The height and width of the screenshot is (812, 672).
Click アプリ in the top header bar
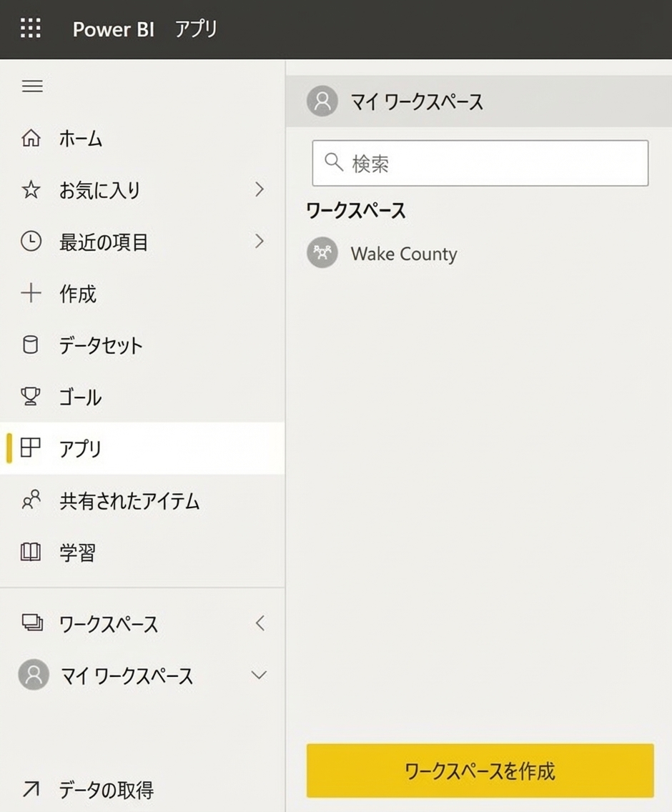(x=196, y=29)
